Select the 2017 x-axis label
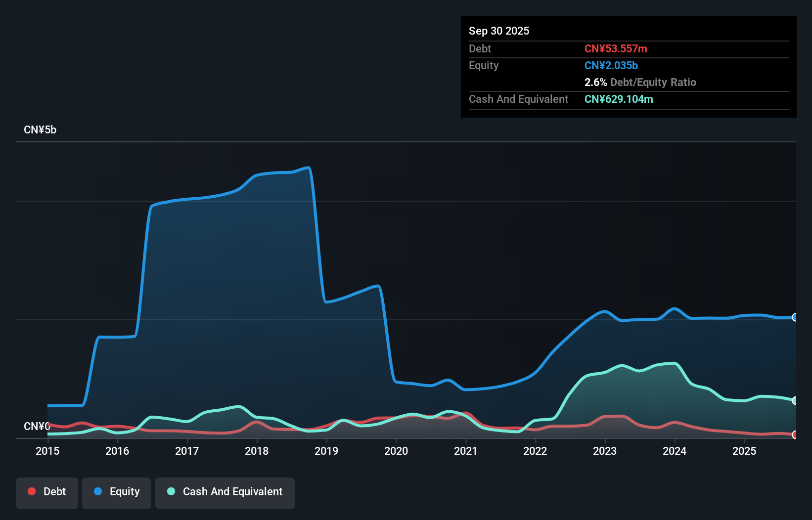This screenshot has width=812, height=520. [187, 451]
